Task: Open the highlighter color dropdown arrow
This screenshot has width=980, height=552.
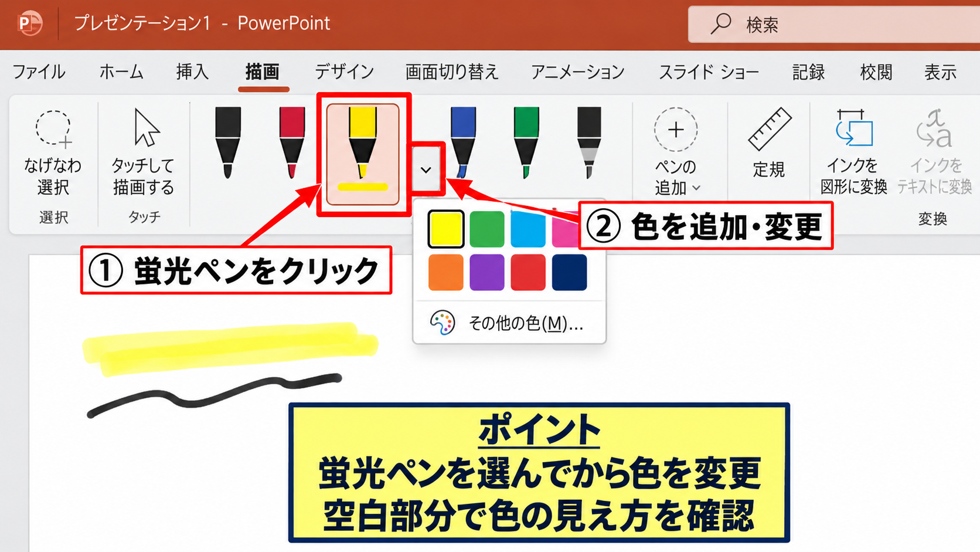Action: (426, 170)
